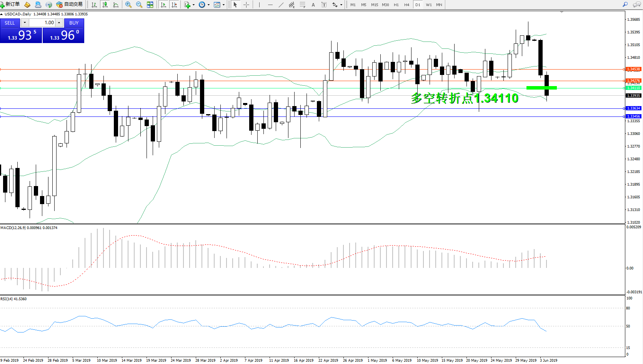Click the zoom out magnifier icon
This screenshot has width=643, height=364.
point(139,5)
